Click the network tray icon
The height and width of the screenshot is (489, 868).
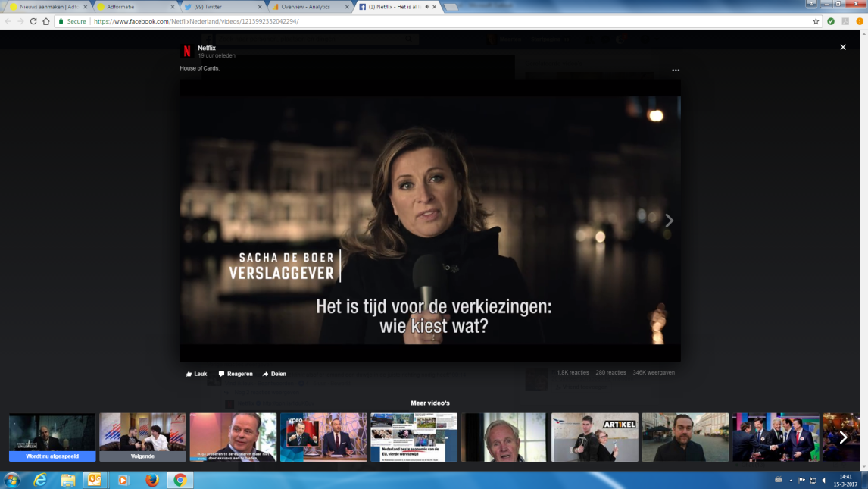click(813, 480)
